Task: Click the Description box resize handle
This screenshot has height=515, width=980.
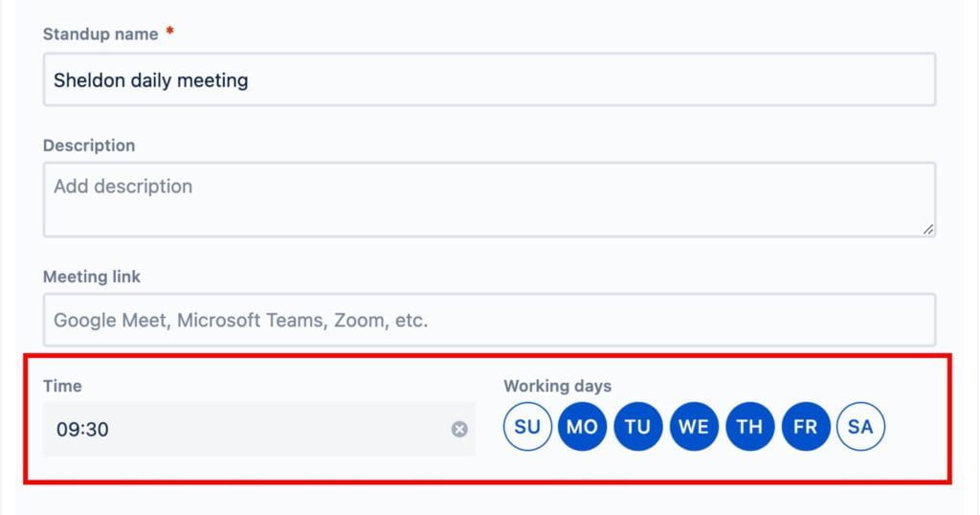Action: point(928,230)
